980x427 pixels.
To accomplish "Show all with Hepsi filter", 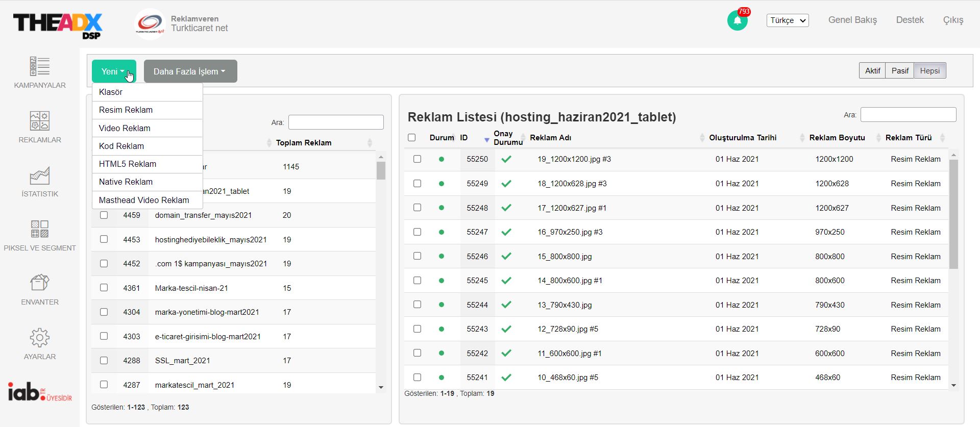I will 930,71.
